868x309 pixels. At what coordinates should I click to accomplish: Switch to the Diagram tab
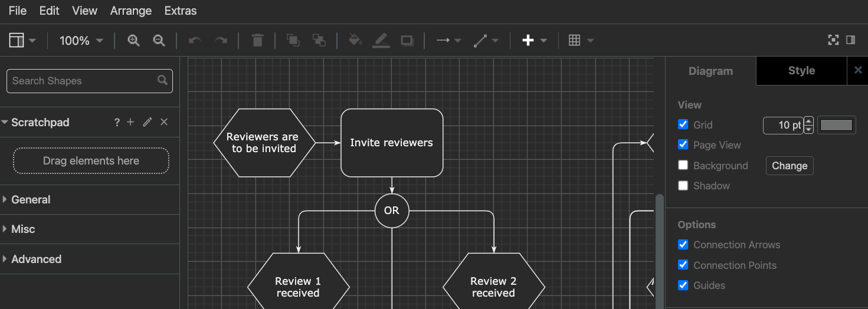pos(710,71)
